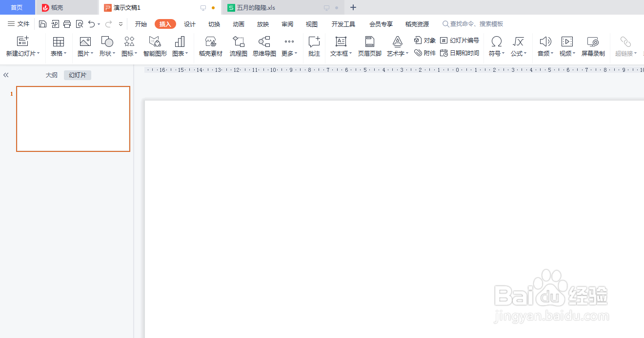Insert a mind map with 思维导图
This screenshot has width=644, height=338.
pyautogui.click(x=264, y=46)
